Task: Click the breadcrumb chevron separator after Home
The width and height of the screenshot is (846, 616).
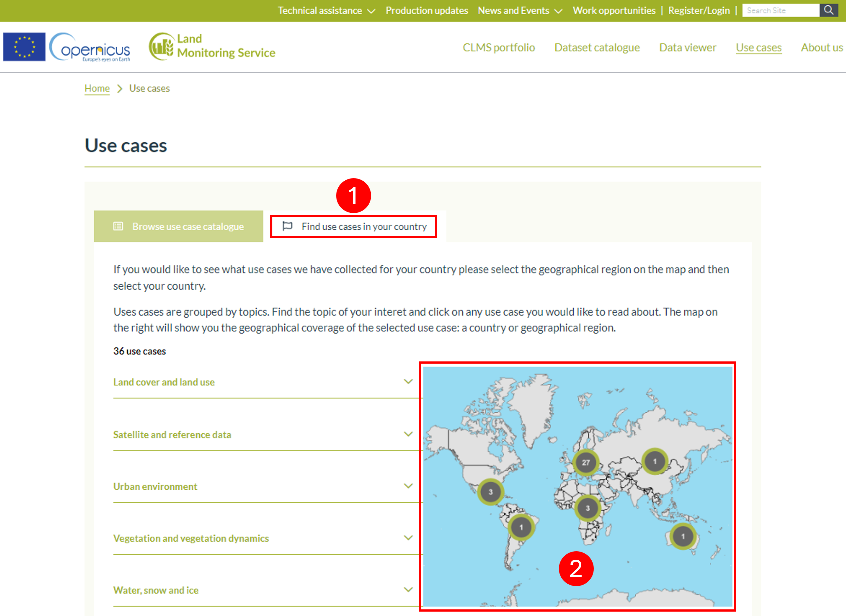Action: (x=120, y=89)
